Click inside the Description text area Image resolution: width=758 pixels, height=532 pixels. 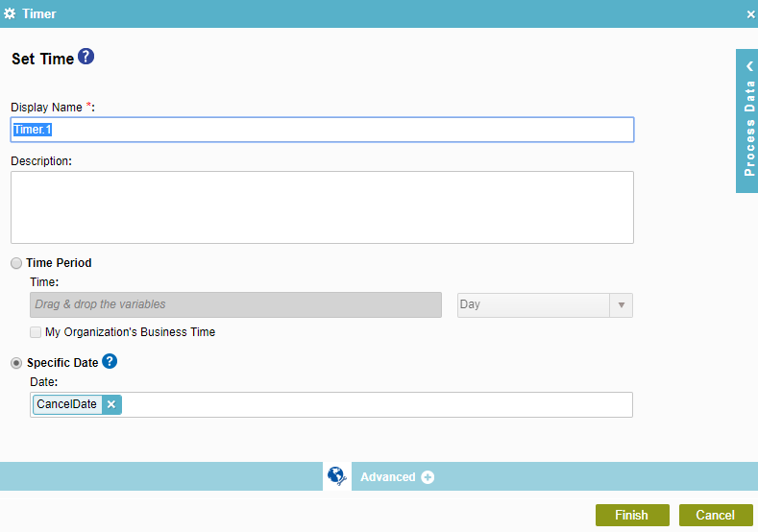coord(322,206)
